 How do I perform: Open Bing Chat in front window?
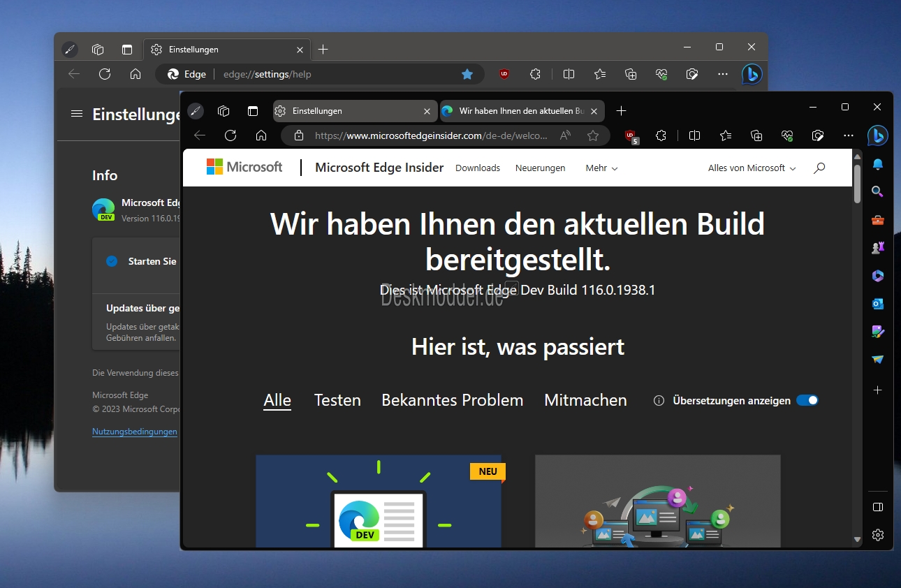pyautogui.click(x=877, y=135)
